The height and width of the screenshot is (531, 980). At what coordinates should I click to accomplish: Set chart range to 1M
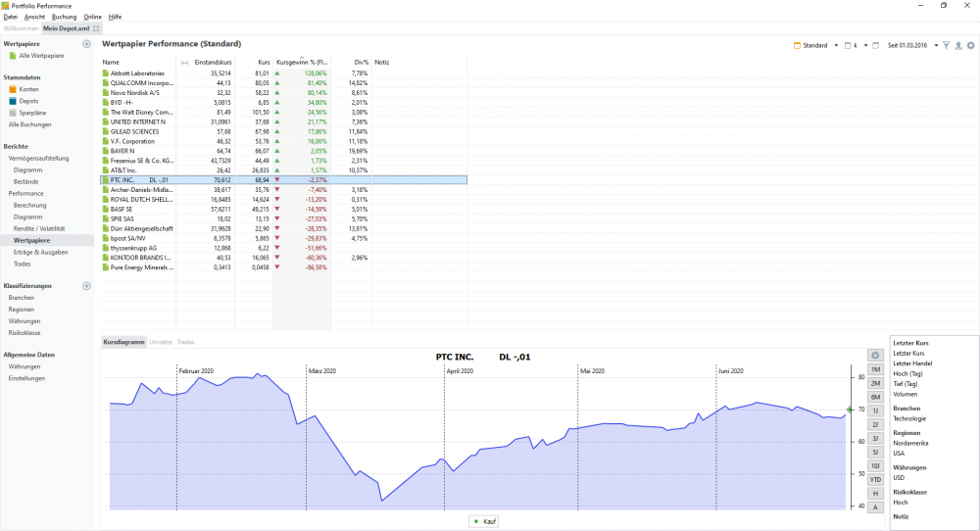coord(875,369)
